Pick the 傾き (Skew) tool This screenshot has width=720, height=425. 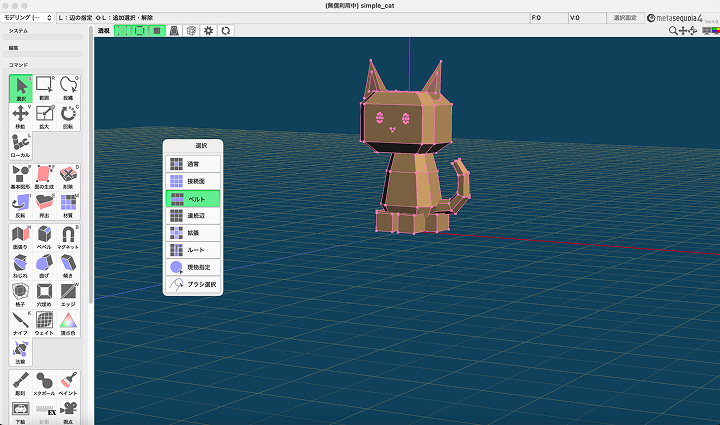pyautogui.click(x=68, y=266)
